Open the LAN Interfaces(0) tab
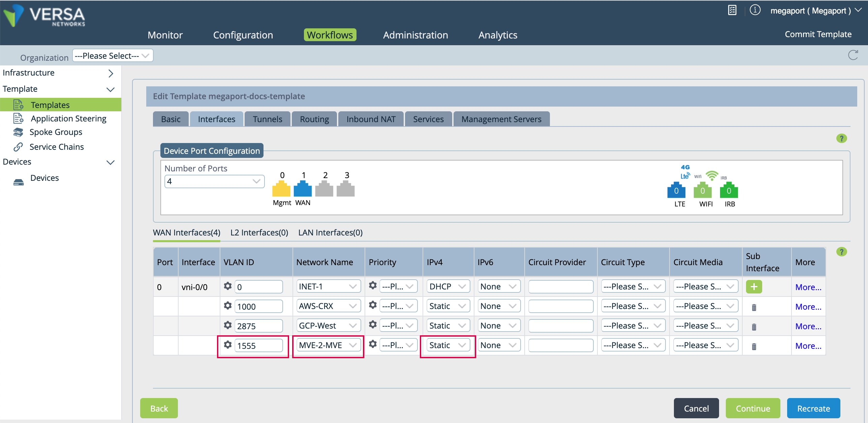The width and height of the screenshot is (868, 423). [330, 232]
